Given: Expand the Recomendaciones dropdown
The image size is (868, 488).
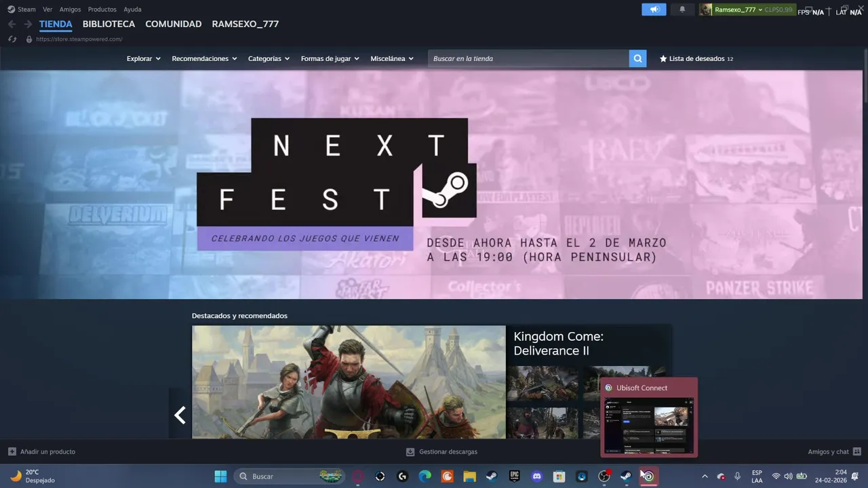Looking at the screenshot, I should pyautogui.click(x=204, y=58).
